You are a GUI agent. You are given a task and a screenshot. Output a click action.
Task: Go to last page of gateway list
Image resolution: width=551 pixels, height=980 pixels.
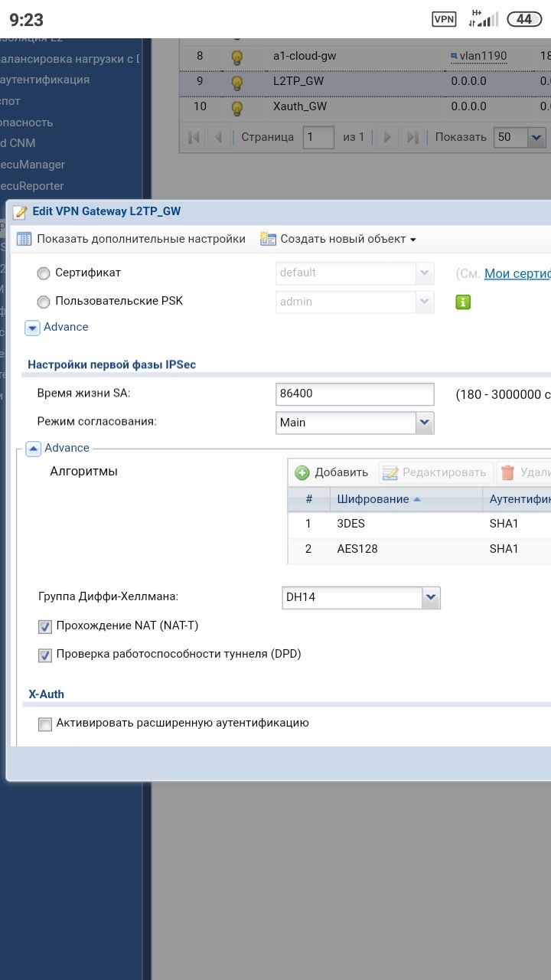tap(412, 137)
